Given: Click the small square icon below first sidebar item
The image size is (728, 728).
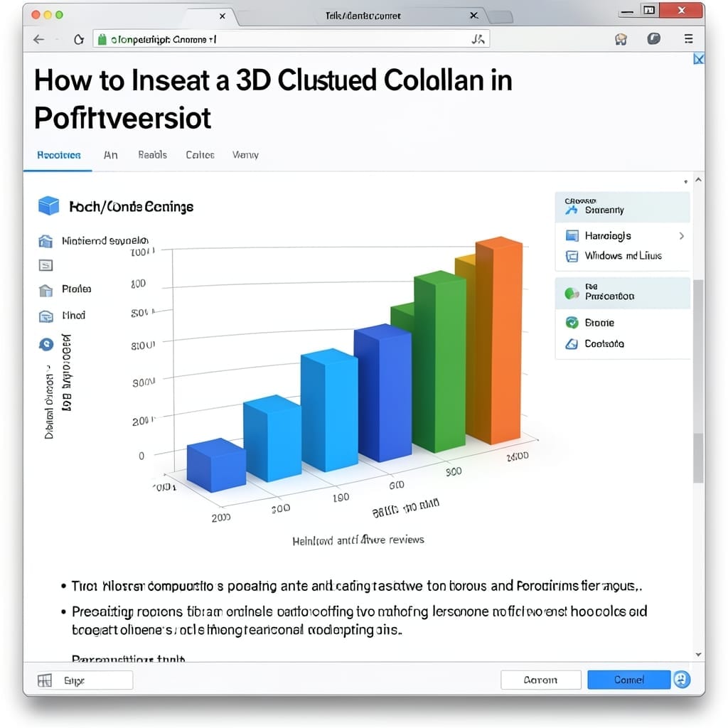Looking at the screenshot, I should pos(45,265).
